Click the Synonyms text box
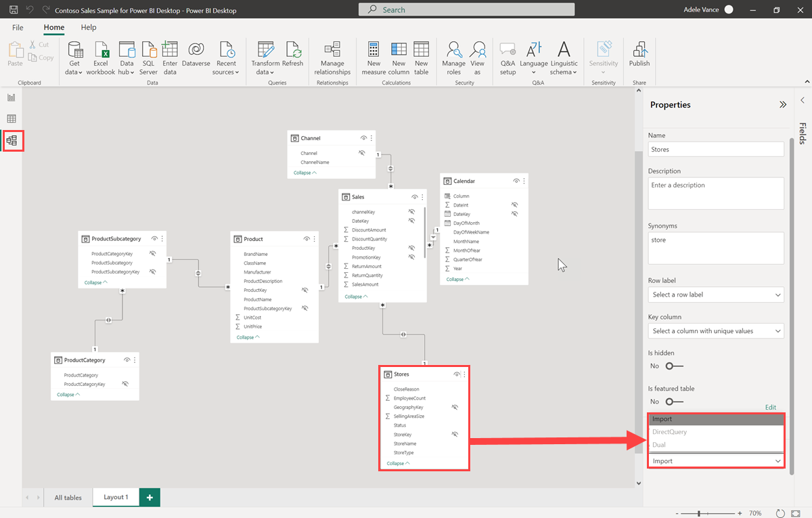 click(x=716, y=249)
